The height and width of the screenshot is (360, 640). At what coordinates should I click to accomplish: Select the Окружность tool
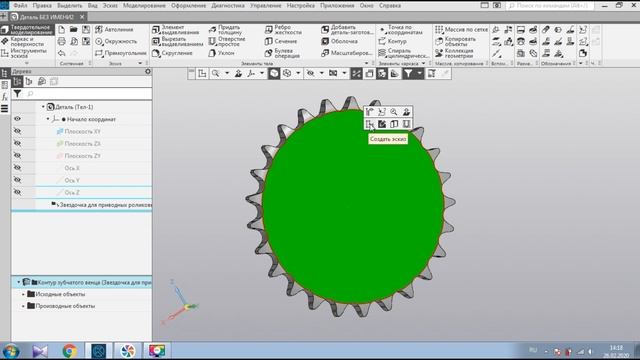(116, 41)
